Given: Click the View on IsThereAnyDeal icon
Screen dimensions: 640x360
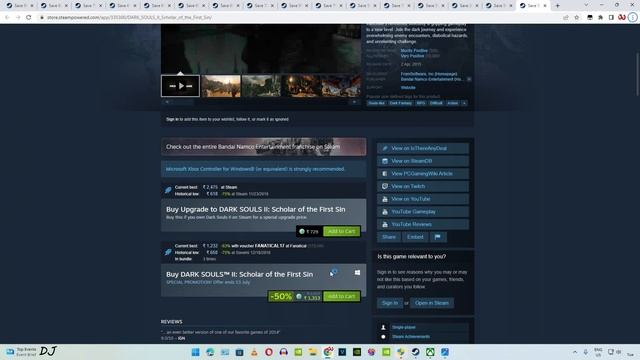Looking at the screenshot, I should pos(384,148).
